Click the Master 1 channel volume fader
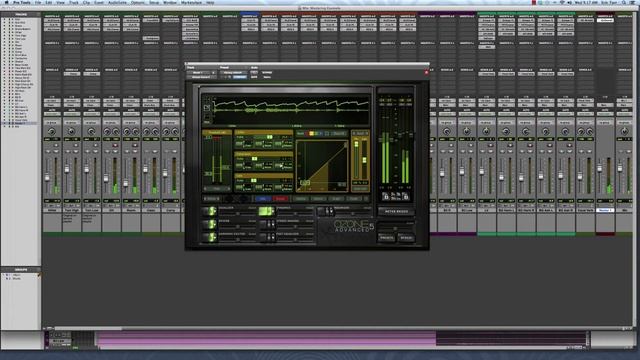Viewport: 640px width, 360px height. pos(600,168)
